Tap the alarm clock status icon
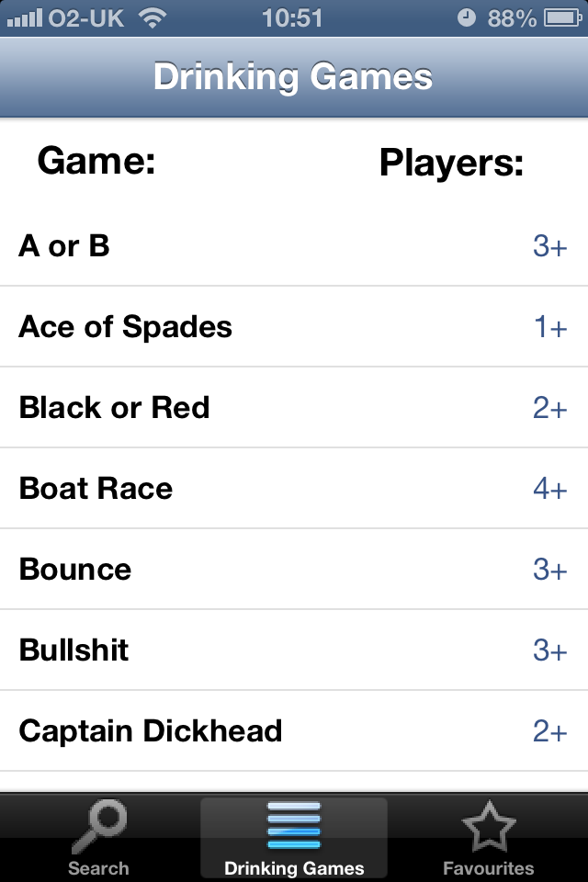Viewport: 588px width, 882px height. [468, 17]
